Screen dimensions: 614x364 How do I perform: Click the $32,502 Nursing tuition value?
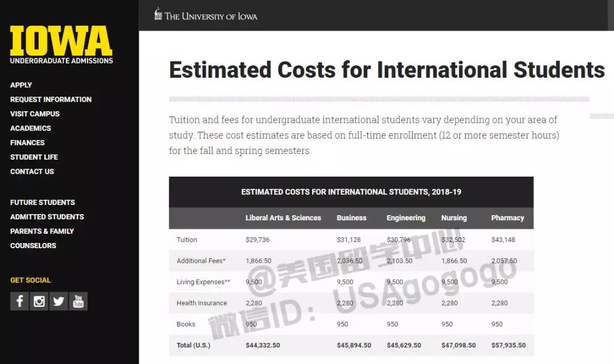click(453, 240)
